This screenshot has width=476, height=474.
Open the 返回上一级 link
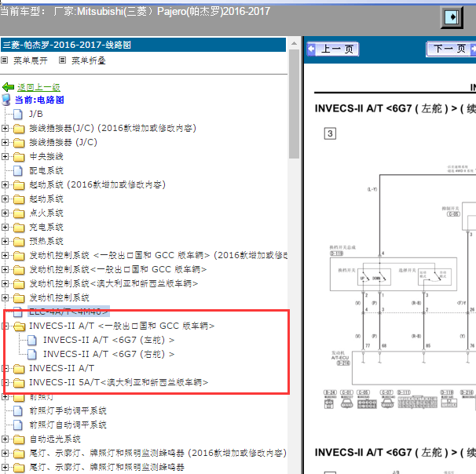(x=38, y=87)
